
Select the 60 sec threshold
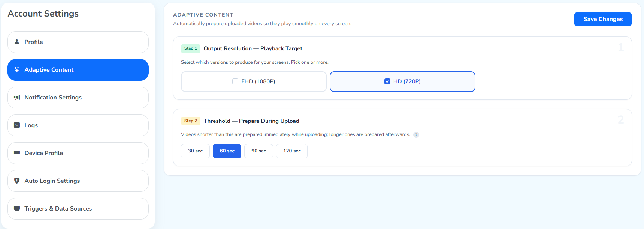tap(227, 151)
